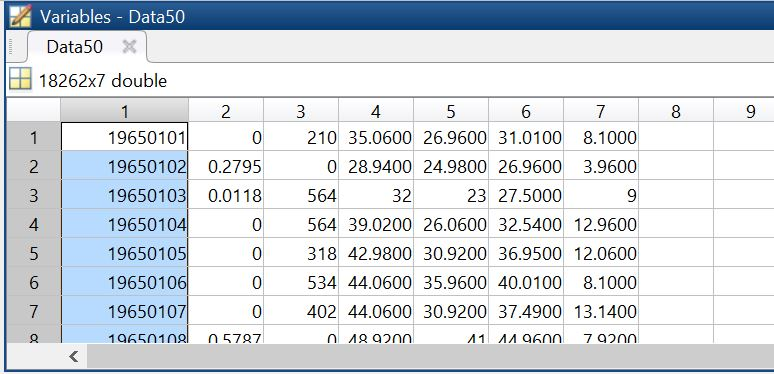Switch to the Data50 tab
Viewport: 774px width, 374px height.
pyautogui.click(x=75, y=47)
